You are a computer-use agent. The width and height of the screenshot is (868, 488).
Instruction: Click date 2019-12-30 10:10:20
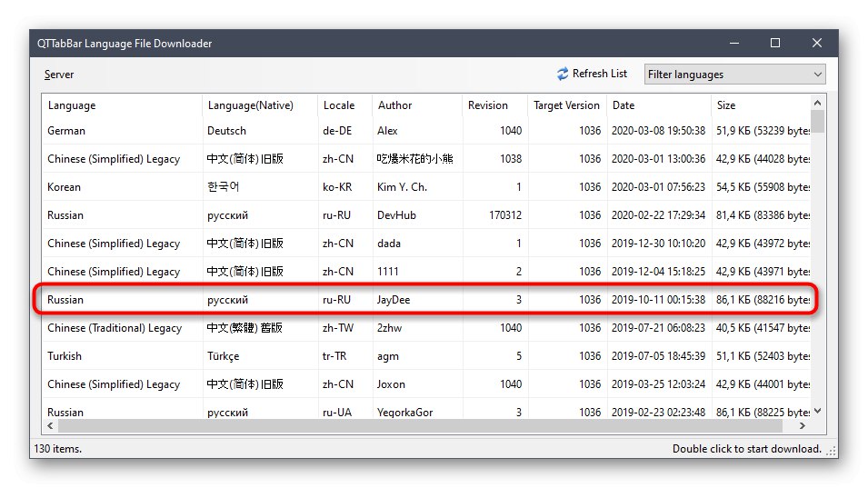point(658,244)
